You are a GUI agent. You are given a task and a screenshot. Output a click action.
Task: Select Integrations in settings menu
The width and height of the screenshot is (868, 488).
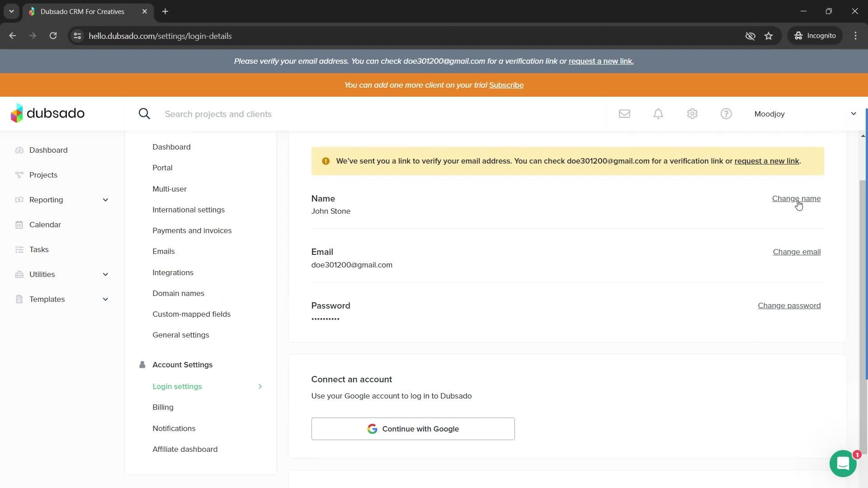173,272
